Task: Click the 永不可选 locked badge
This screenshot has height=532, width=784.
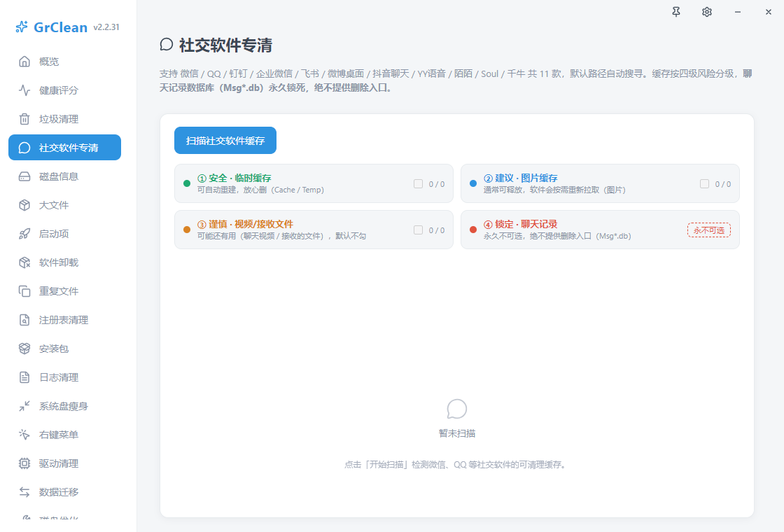Action: pyautogui.click(x=709, y=230)
